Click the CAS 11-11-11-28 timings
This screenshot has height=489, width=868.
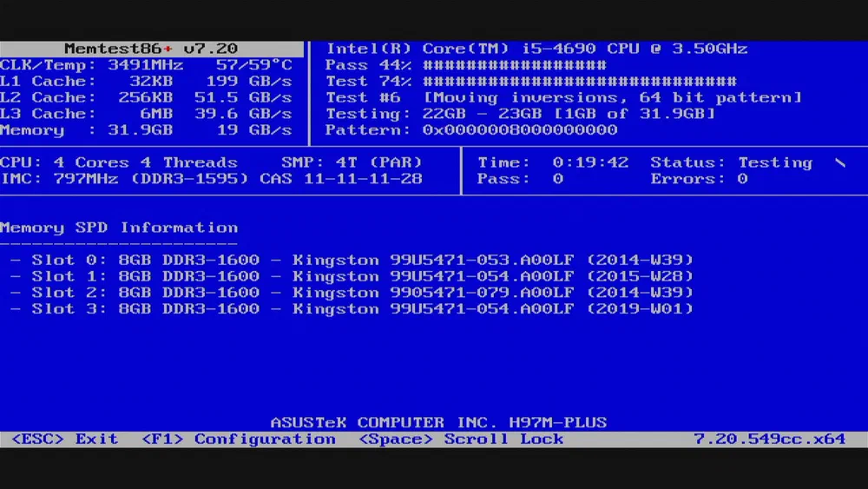pos(341,179)
